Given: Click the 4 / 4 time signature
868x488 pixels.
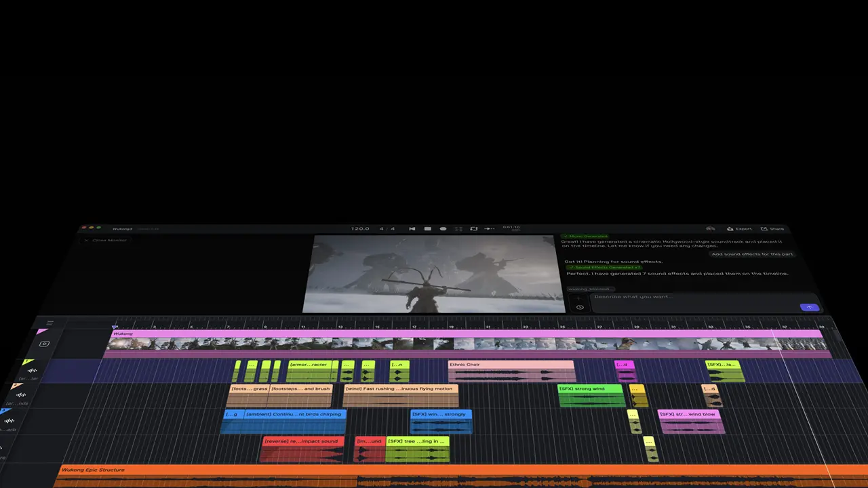Looking at the screenshot, I should tap(387, 229).
